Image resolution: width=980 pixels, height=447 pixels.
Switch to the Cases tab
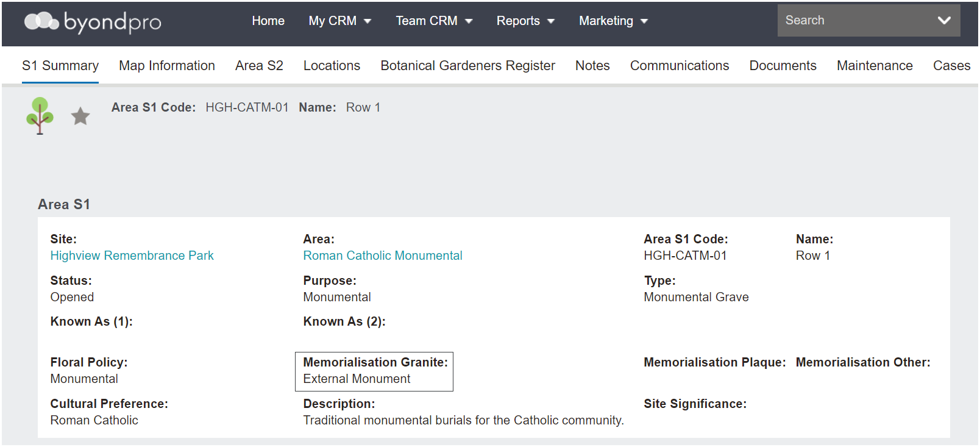(951, 65)
